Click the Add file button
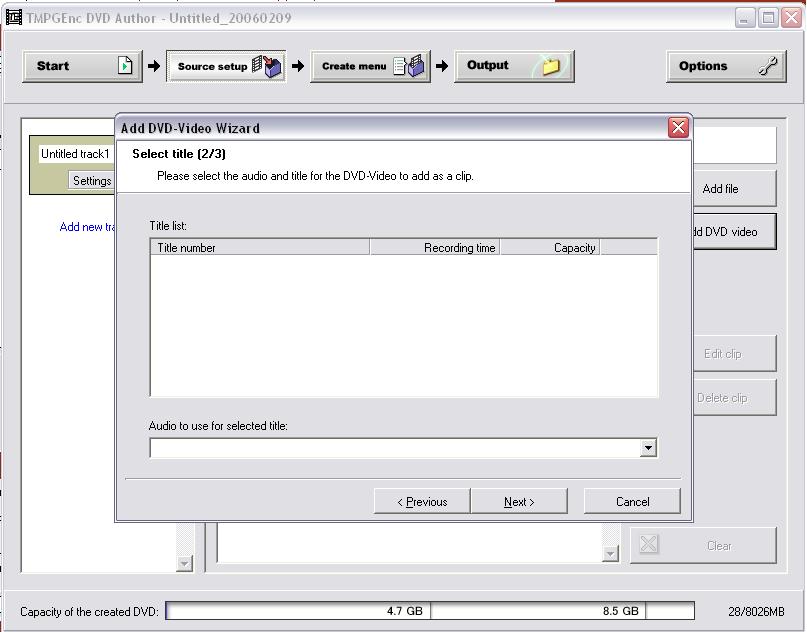This screenshot has height=632, width=807. tap(734, 189)
